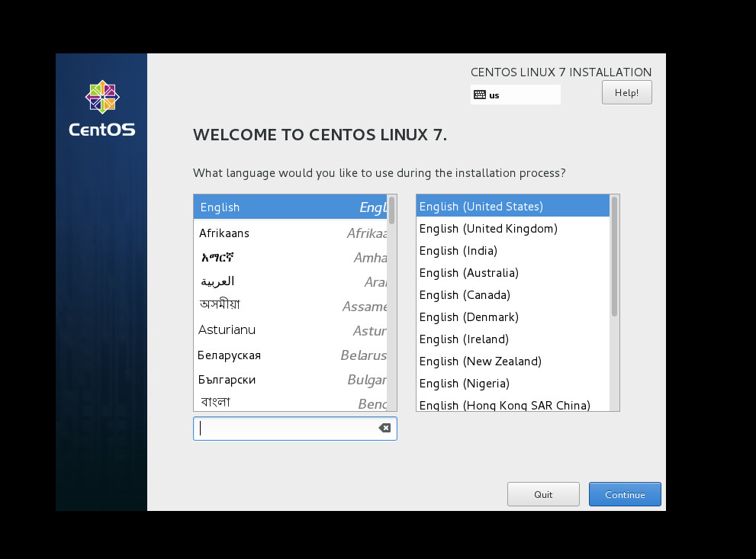The width and height of the screenshot is (756, 559).
Task: Click the keyboard layout icon
Action: click(x=479, y=95)
